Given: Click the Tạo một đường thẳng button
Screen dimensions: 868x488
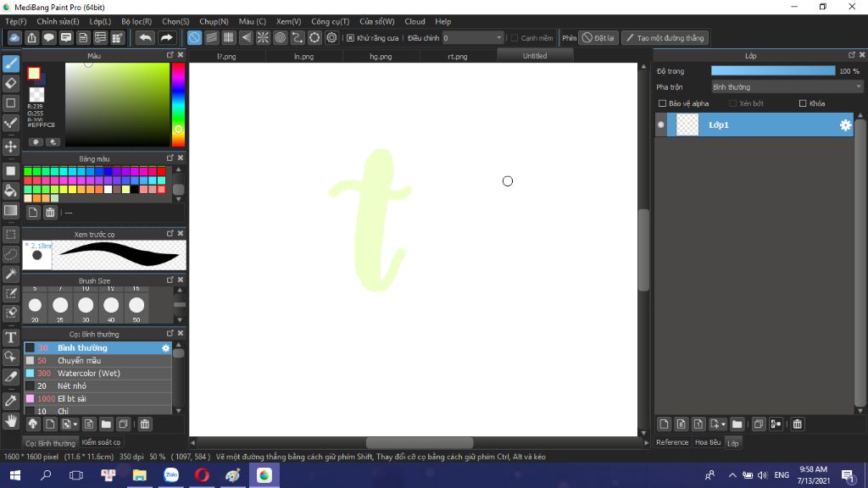Looking at the screenshot, I should [665, 38].
